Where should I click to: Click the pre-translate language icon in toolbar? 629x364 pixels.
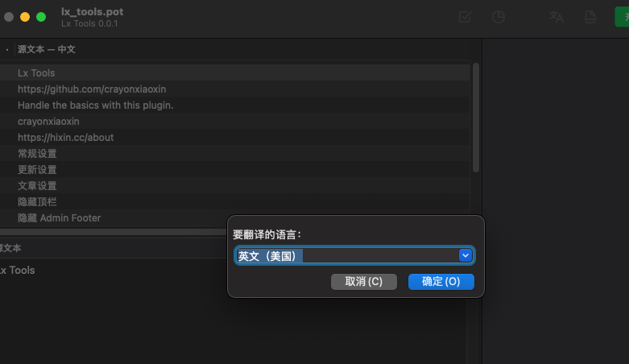coord(556,17)
